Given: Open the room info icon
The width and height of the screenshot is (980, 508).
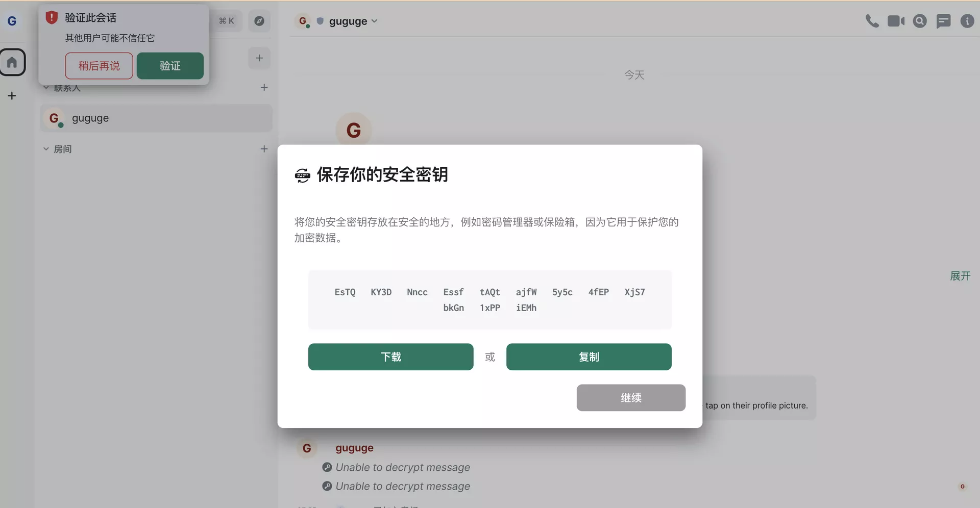Looking at the screenshot, I should [x=967, y=21].
